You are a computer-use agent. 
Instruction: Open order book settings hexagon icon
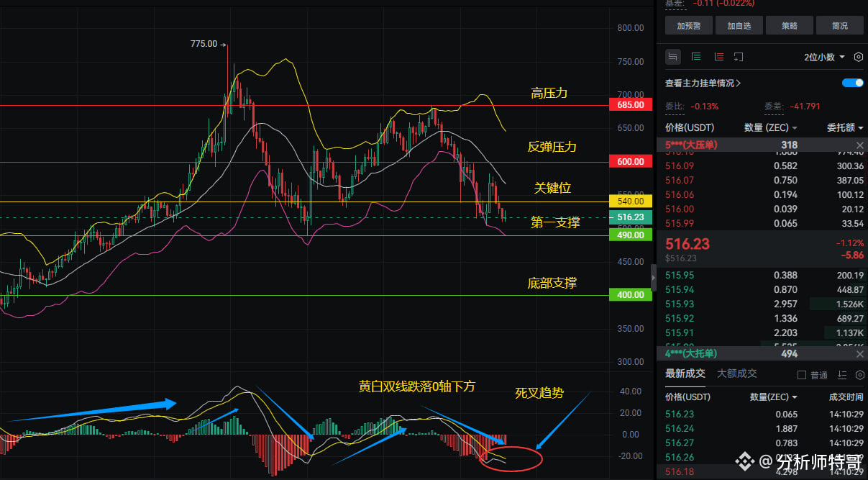[x=859, y=57]
